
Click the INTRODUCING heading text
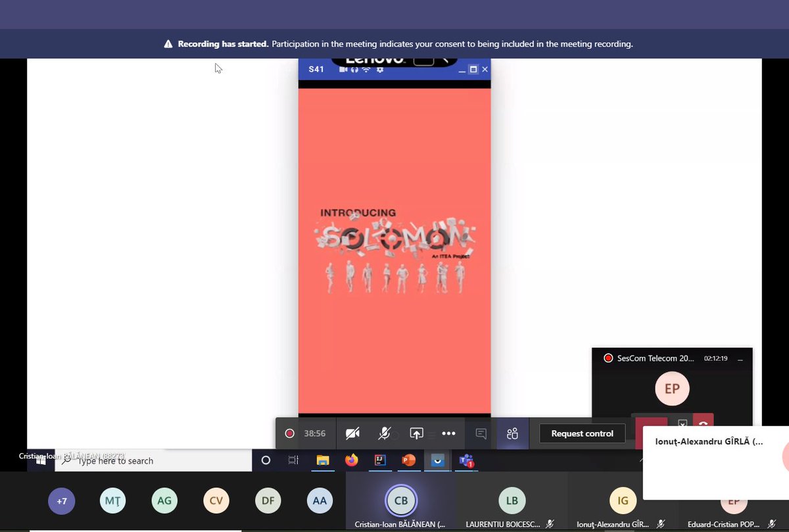[358, 212]
